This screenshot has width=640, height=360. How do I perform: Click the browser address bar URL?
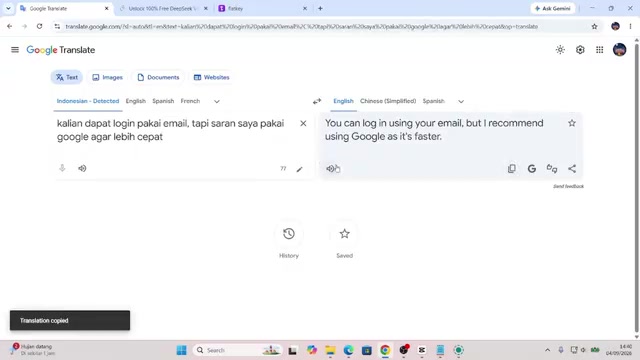click(301, 27)
